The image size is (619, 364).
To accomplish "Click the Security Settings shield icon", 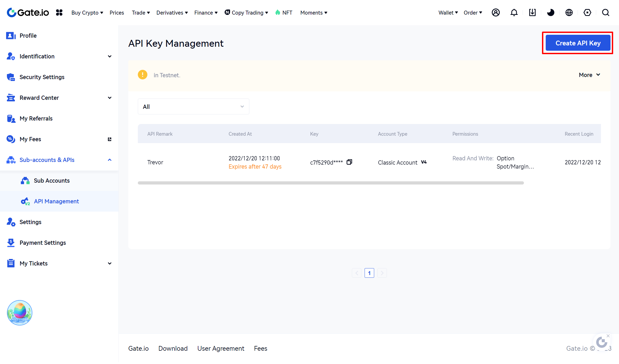I will pos(11,77).
